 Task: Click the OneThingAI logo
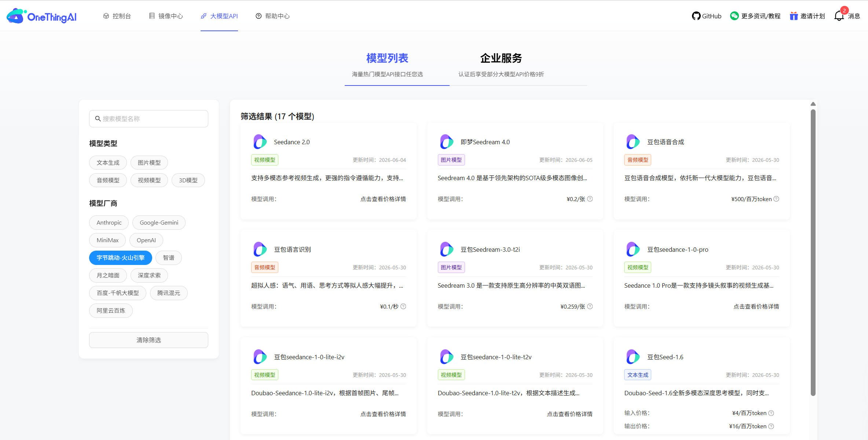coord(41,16)
